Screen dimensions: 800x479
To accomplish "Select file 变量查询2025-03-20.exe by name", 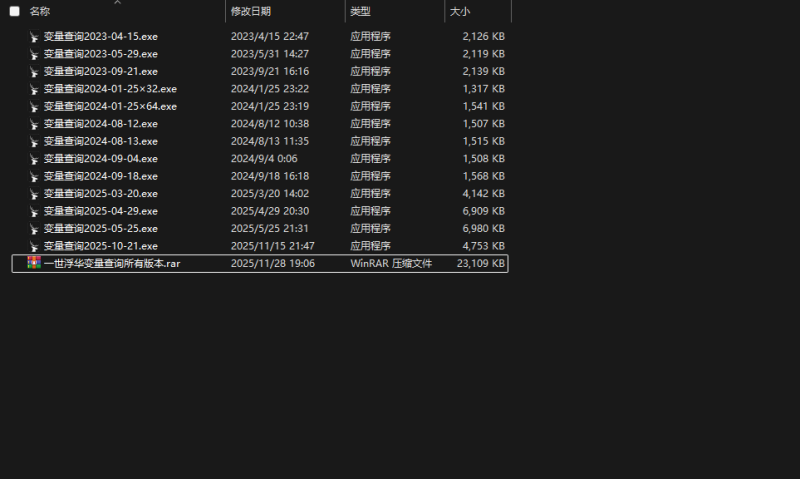I will point(100,194).
